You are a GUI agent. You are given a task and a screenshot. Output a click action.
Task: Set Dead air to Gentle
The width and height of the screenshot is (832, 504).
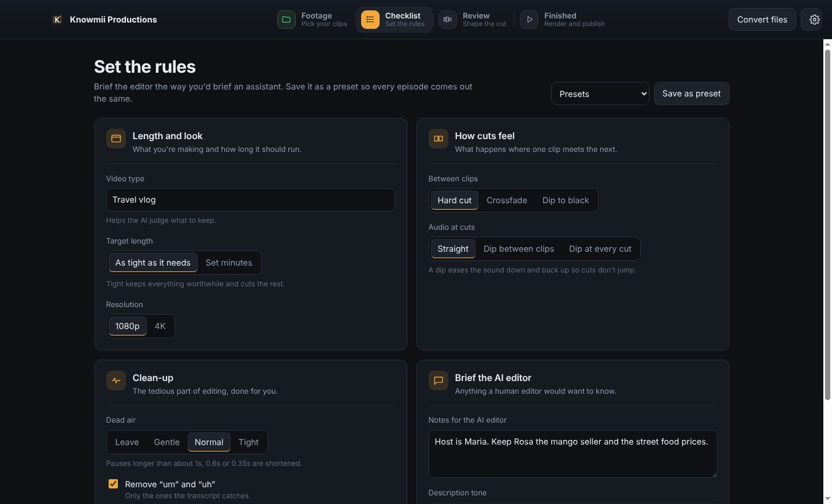[167, 442]
